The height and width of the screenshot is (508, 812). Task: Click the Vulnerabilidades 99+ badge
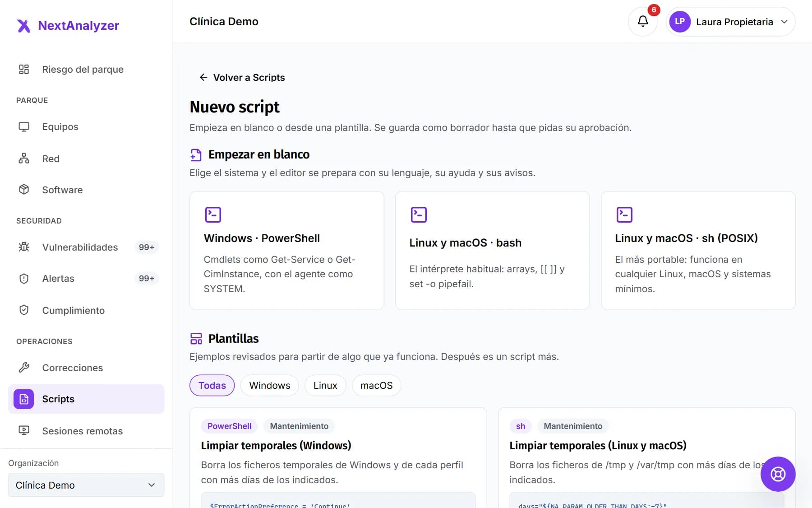click(x=147, y=247)
